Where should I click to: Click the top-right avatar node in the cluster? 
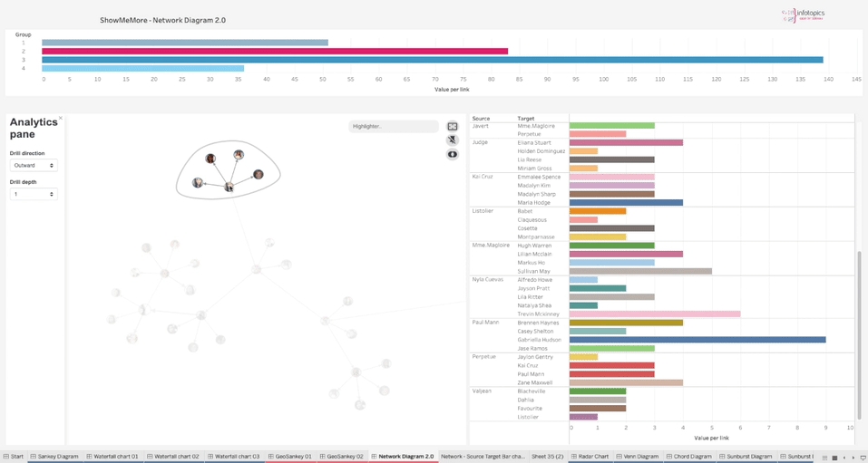pos(239,156)
